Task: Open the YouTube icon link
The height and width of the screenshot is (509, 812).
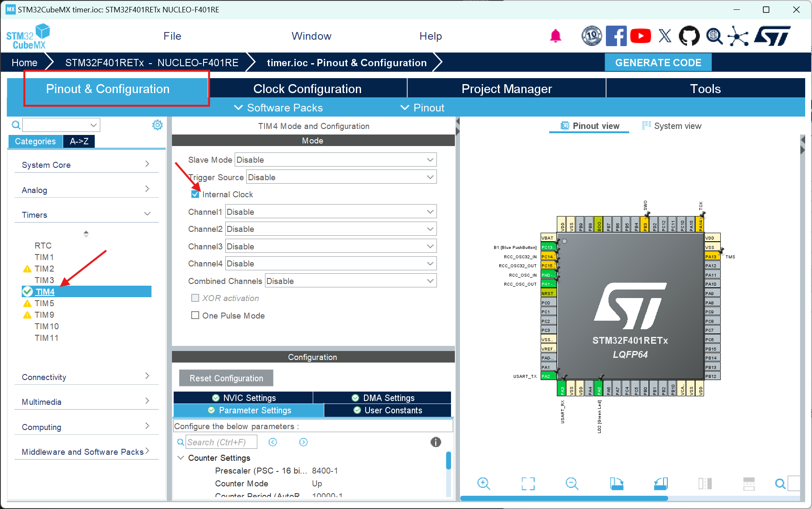Action: tap(640, 36)
